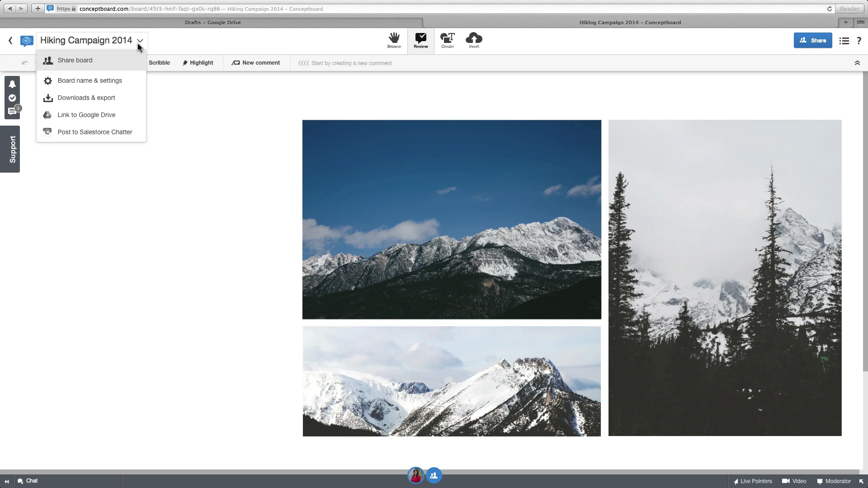Click the Conceptboard logo icon
868x488 pixels.
[27, 41]
